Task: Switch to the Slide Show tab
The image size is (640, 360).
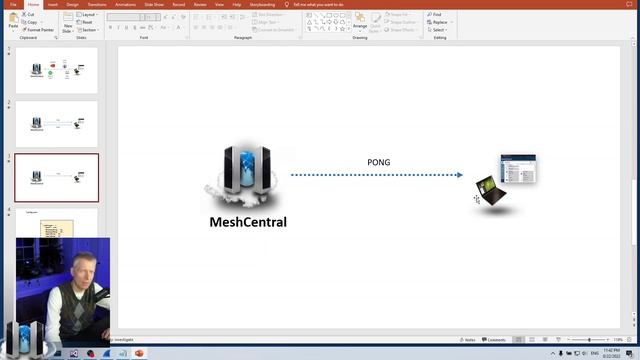Action: coord(154,4)
